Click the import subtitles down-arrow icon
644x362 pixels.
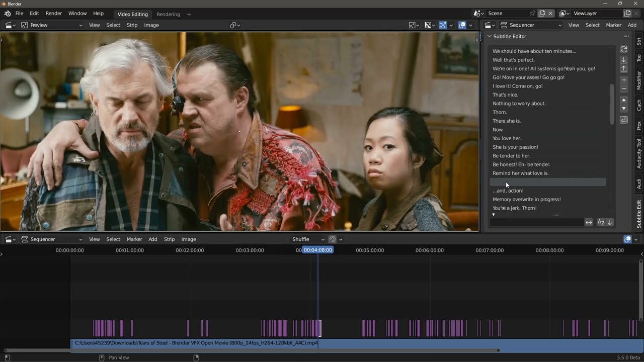coord(624,60)
